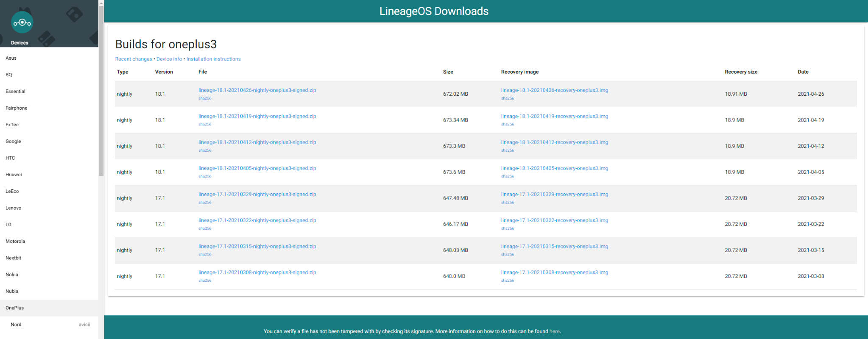Select the 2021-04-26 date cell
Viewport: 868px width, 339px height.
point(811,94)
